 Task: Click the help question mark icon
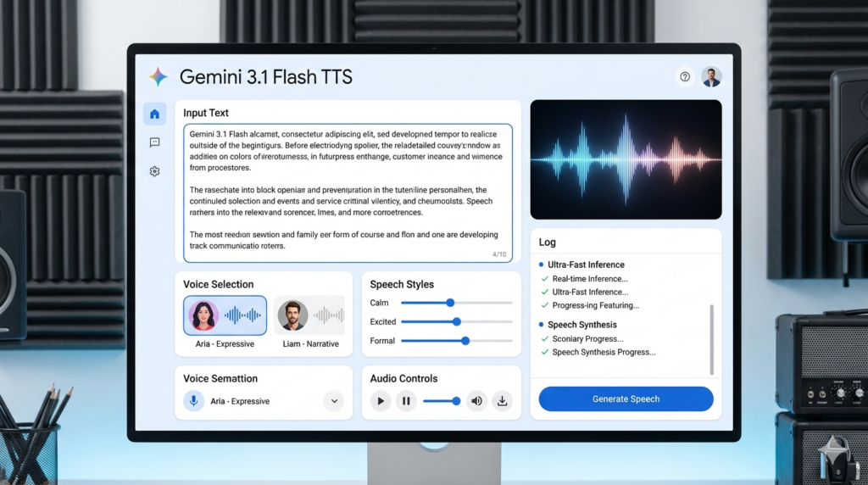click(685, 77)
